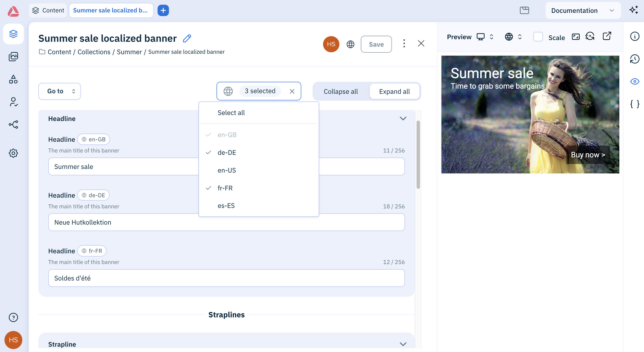Click the preview image size icon
The image size is (644, 352).
[x=576, y=37]
